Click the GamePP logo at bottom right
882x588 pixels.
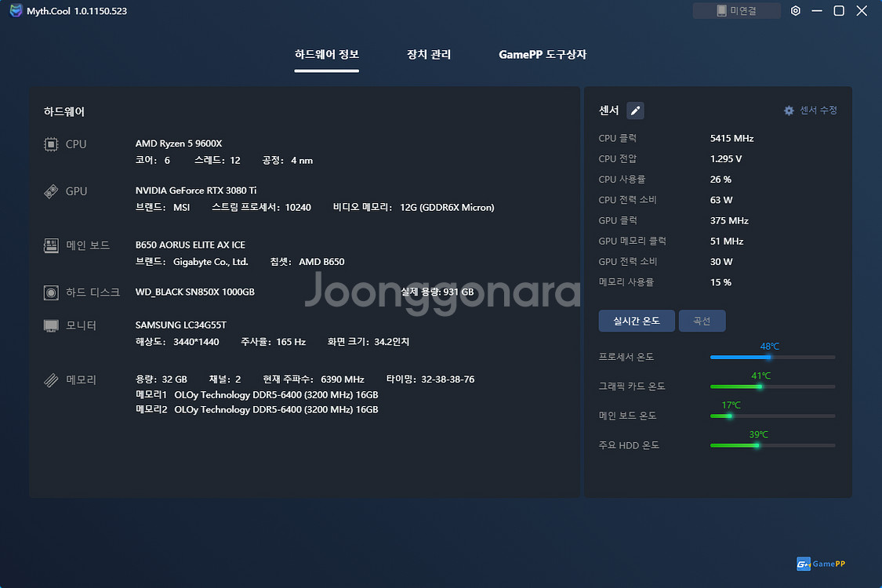click(821, 564)
